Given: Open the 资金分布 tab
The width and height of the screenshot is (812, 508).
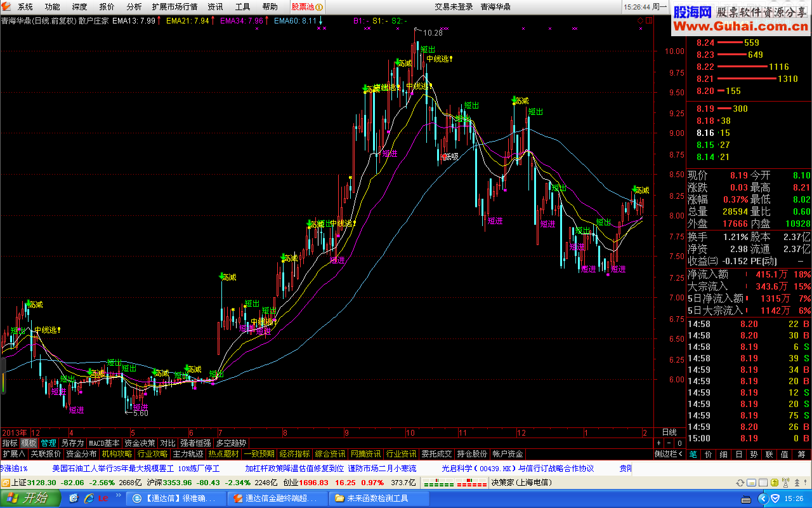Looking at the screenshot, I should (x=81, y=454).
